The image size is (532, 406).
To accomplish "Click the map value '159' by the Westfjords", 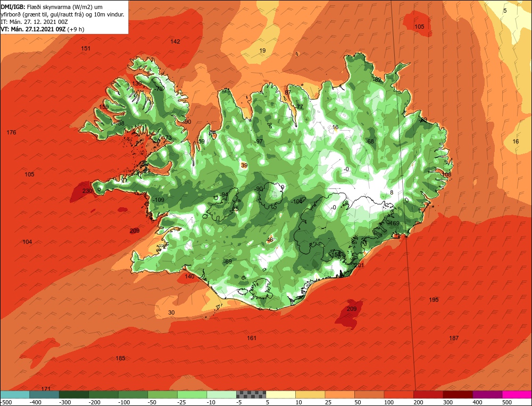I will (x=104, y=107).
